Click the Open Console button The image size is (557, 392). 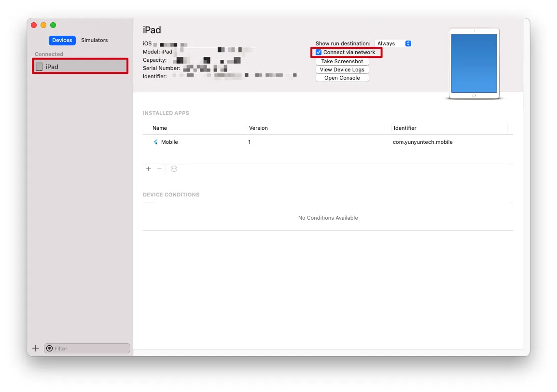click(342, 78)
